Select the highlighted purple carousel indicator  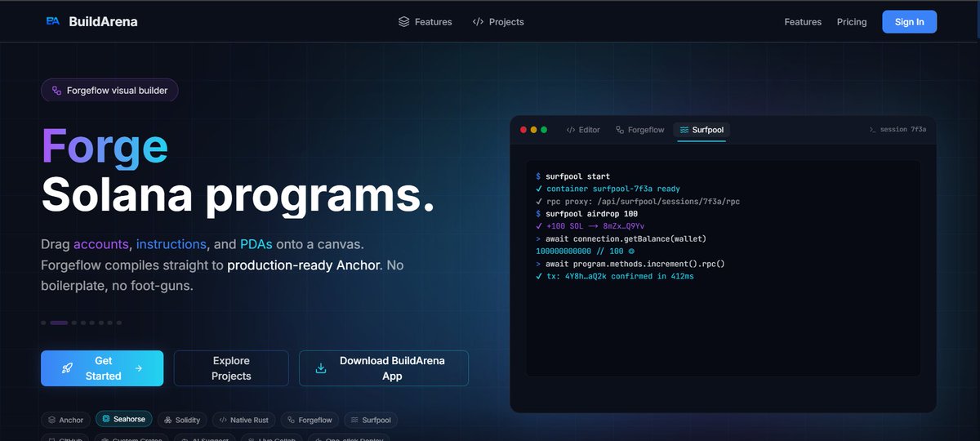click(59, 323)
